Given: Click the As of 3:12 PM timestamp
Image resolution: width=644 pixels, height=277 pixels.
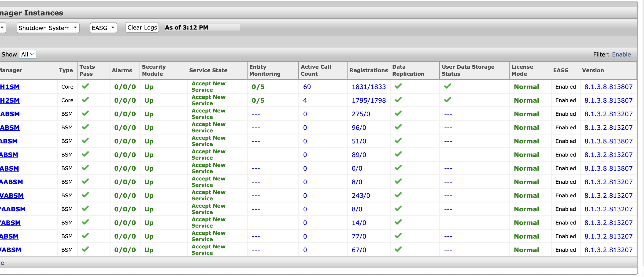Looking at the screenshot, I should click(x=186, y=27).
